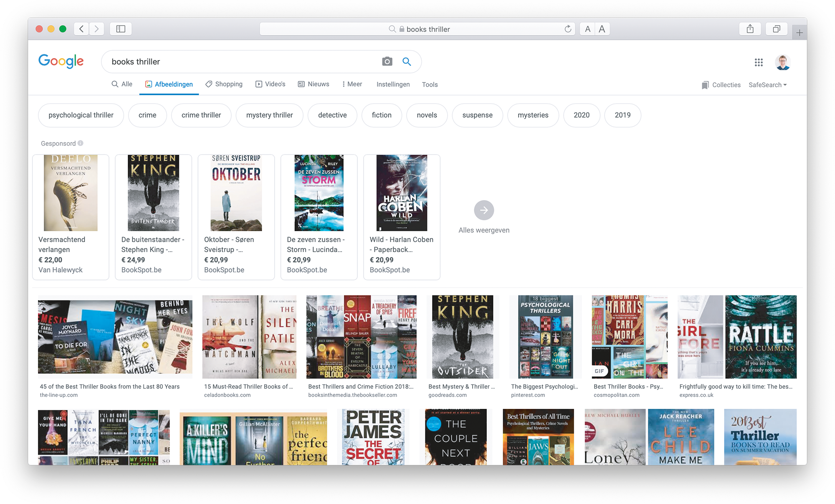This screenshot has height=504, width=835.
Task: Open the Safari share menu
Action: 750,29
